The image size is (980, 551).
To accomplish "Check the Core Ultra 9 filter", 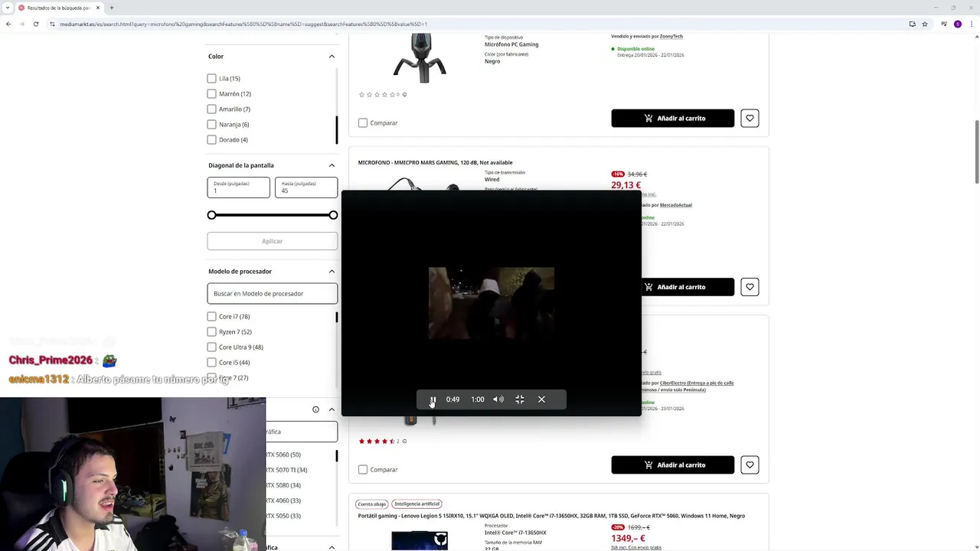I will tap(211, 347).
